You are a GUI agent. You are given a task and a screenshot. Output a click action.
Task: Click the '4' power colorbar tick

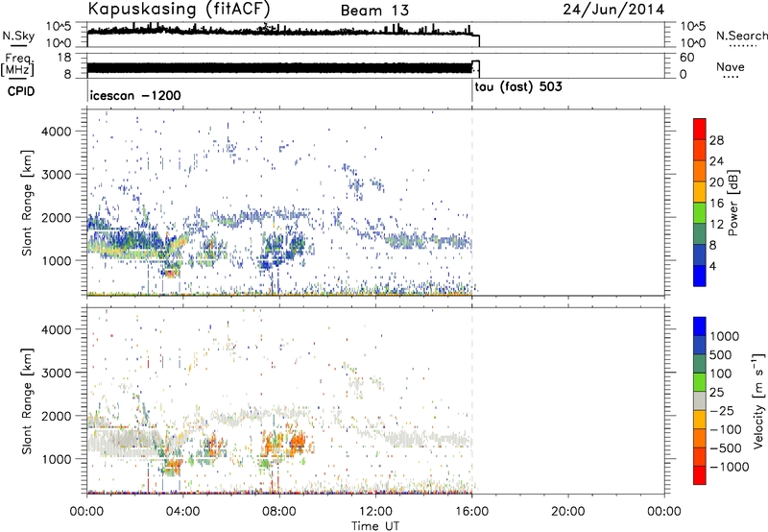712,266
